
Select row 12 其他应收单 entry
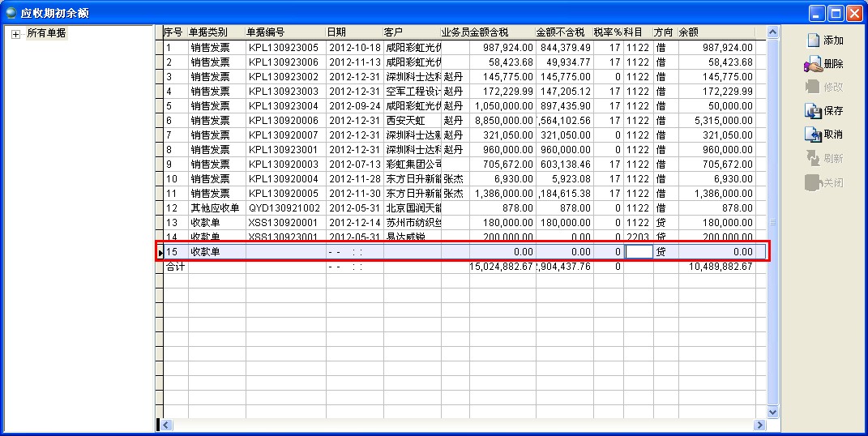point(215,208)
